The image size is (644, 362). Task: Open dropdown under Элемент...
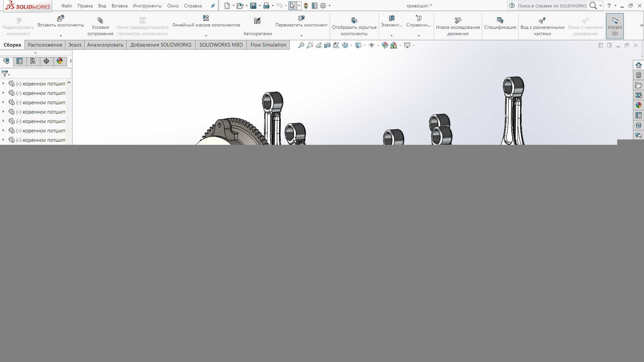391,35
